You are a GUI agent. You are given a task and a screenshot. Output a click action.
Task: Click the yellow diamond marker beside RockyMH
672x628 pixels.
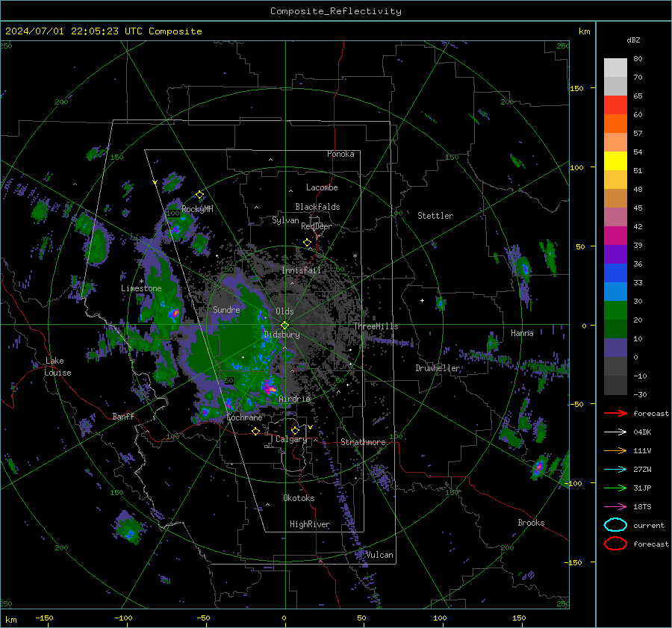(x=199, y=195)
